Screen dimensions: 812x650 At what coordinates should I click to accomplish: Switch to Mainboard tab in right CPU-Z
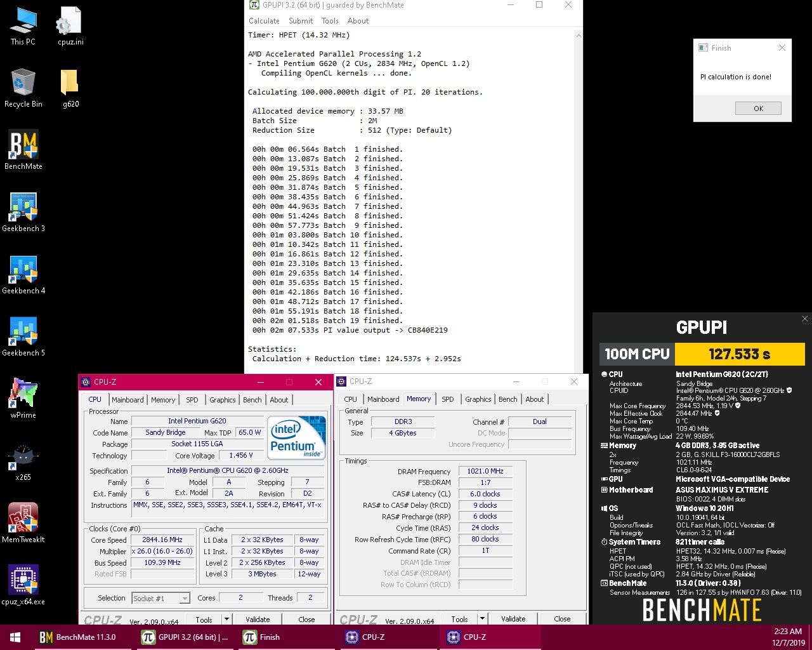tap(383, 399)
